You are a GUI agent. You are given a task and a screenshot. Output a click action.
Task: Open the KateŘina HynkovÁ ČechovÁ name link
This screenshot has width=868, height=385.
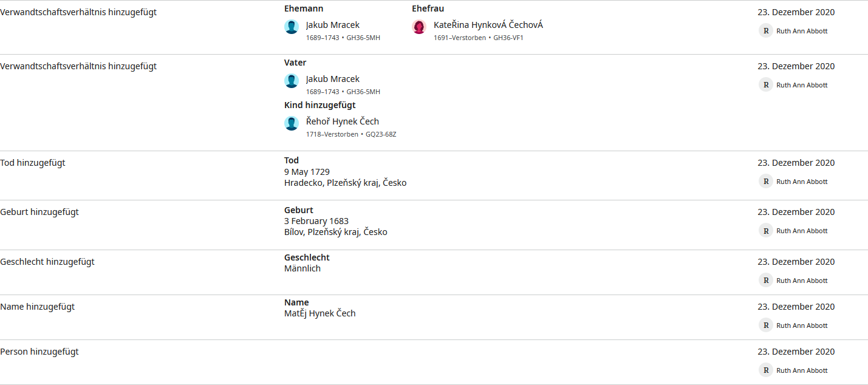(x=488, y=25)
